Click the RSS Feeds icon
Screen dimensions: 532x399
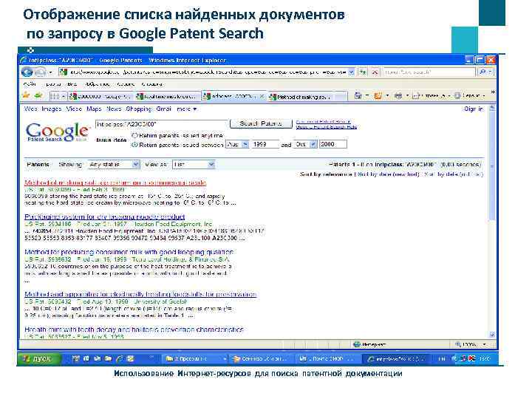tap(378, 96)
